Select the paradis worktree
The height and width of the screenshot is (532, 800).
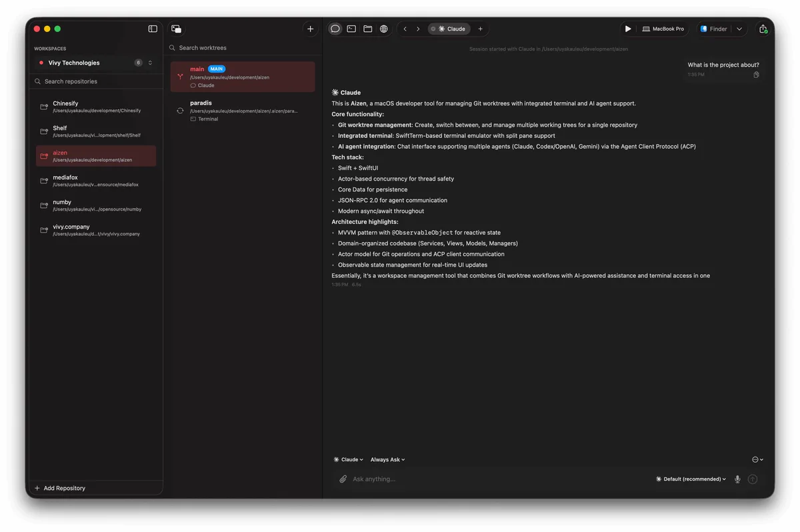click(x=243, y=111)
